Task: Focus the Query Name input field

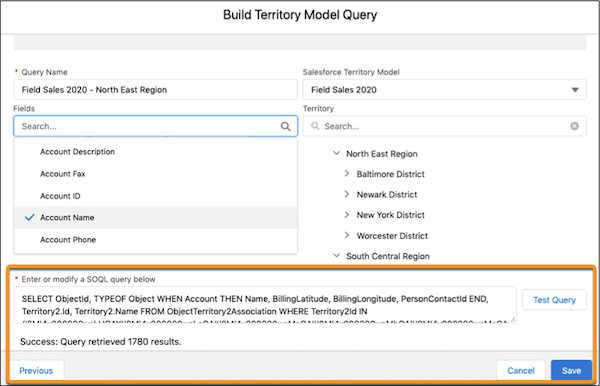Action: (155, 90)
